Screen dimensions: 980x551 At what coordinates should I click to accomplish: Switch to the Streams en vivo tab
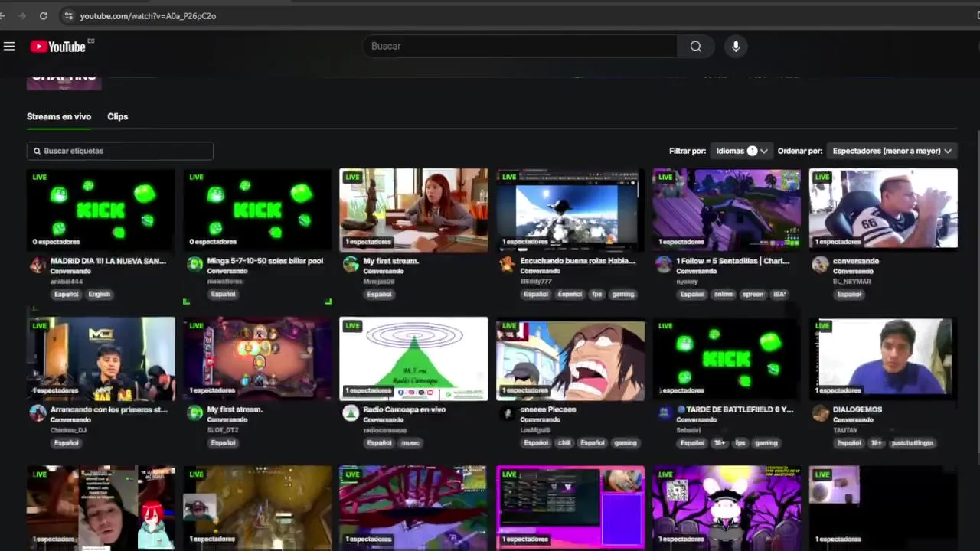coord(59,116)
